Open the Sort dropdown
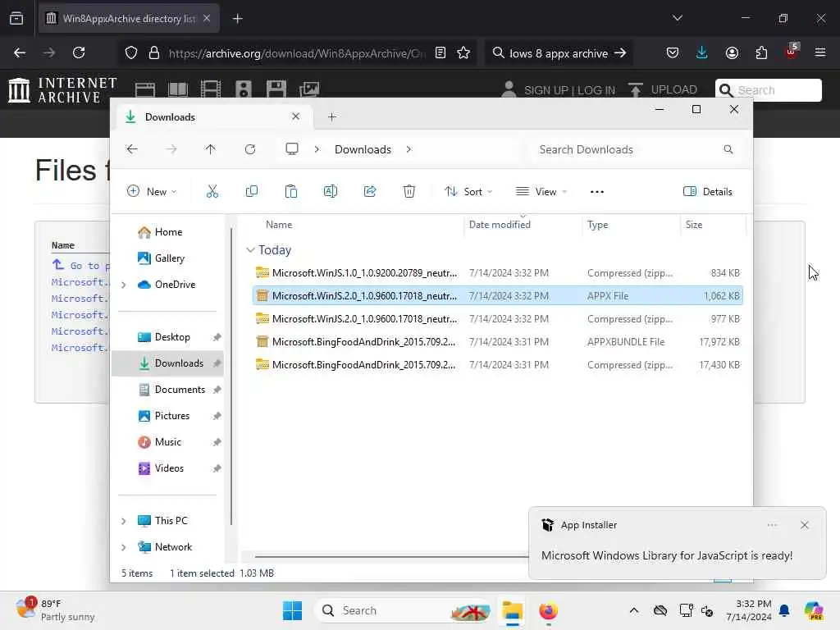This screenshot has height=630, width=840. click(468, 192)
